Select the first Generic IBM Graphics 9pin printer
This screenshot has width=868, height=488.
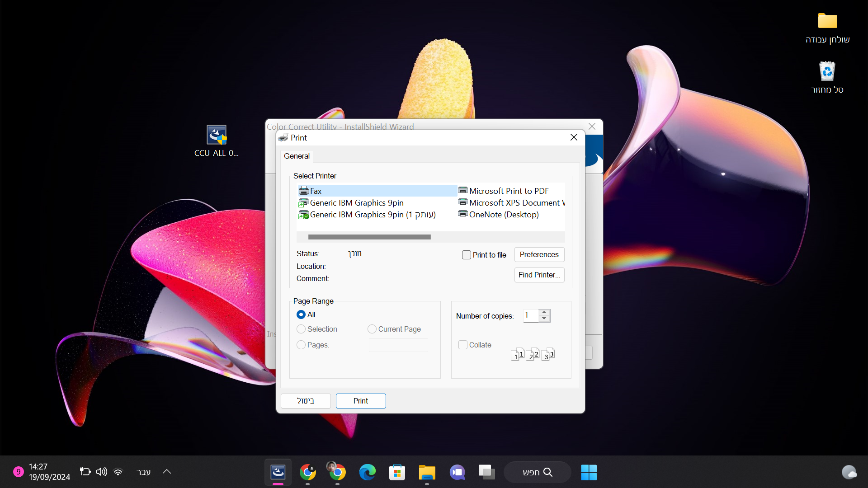356,203
